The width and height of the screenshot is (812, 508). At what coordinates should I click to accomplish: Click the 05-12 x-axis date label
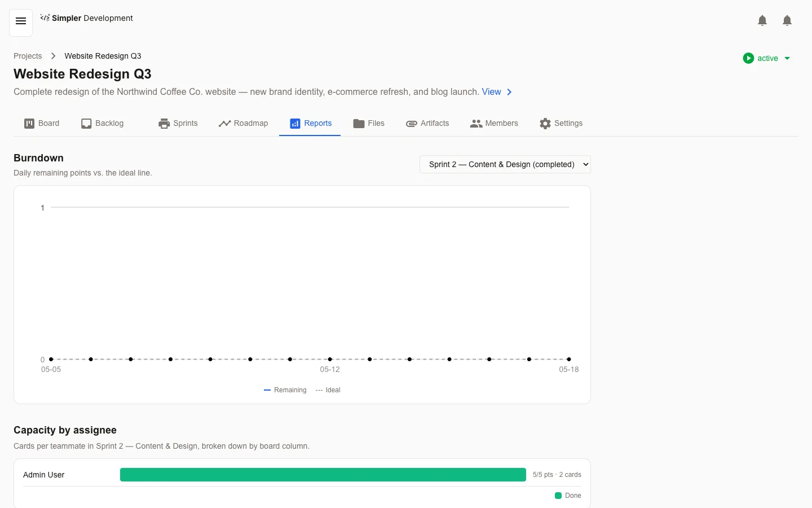tap(330, 370)
